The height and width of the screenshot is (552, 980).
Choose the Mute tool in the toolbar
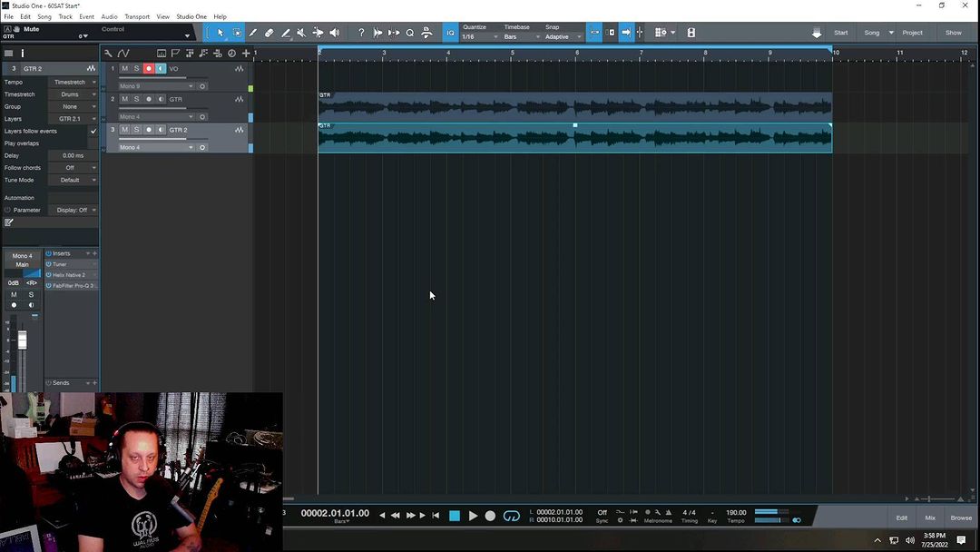[x=302, y=33]
